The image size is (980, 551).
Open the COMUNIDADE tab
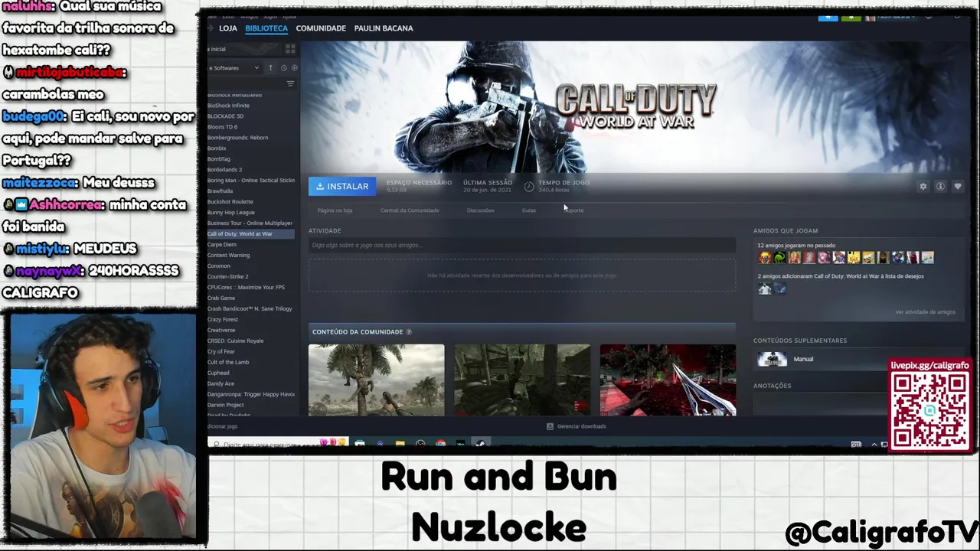point(321,28)
